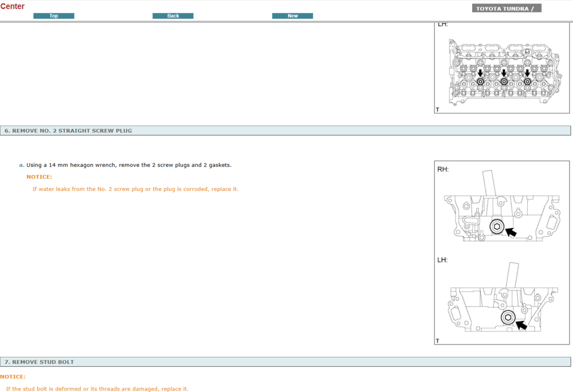
Task: Click the NOTICE label under step a
Action: point(39,177)
